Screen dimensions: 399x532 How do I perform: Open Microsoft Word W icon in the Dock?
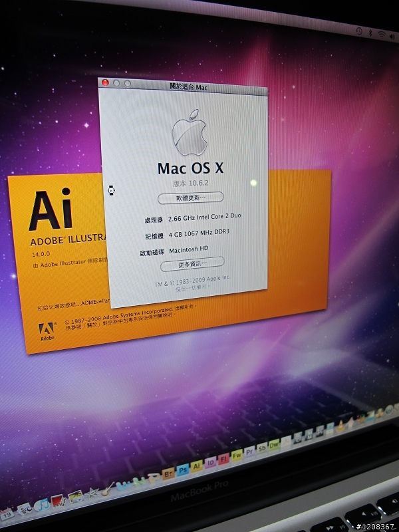pyautogui.click(x=123, y=485)
